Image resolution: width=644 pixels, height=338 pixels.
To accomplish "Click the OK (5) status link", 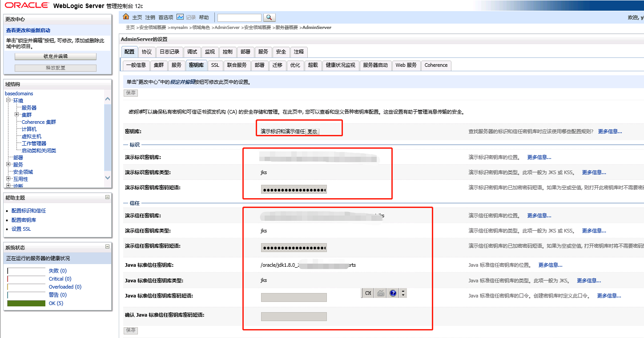I will pyautogui.click(x=56, y=303).
